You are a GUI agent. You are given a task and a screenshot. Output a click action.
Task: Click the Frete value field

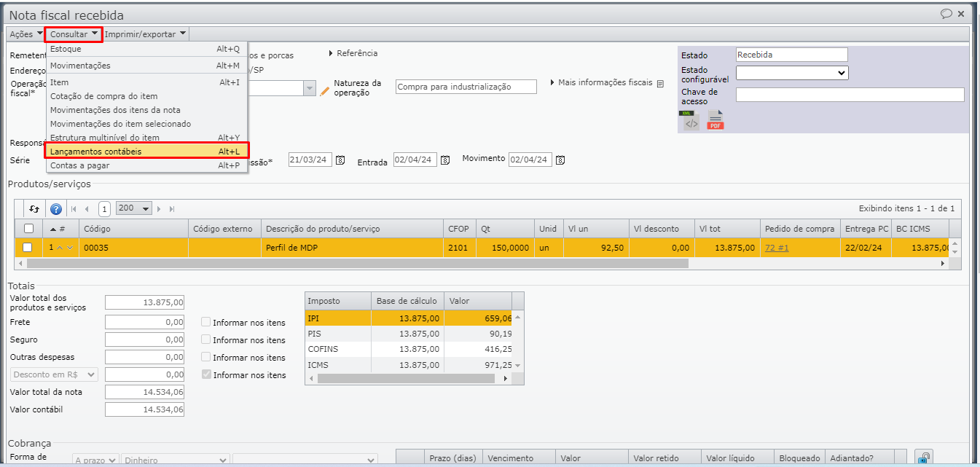(x=145, y=322)
